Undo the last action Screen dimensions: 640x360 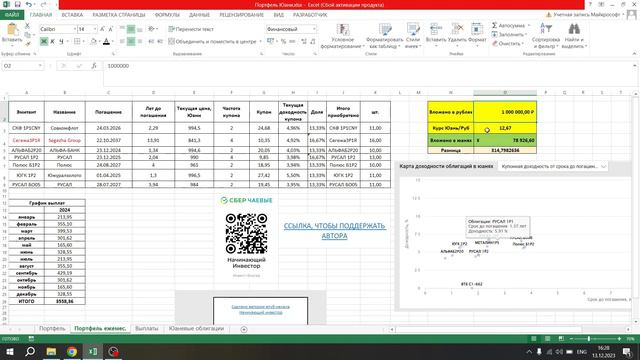[29, 4]
